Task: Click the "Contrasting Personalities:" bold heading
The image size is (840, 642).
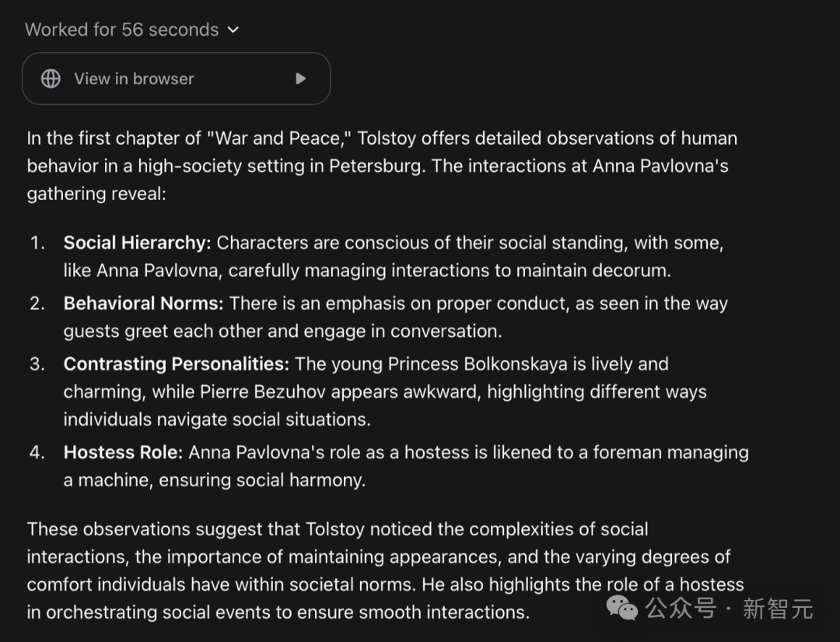Action: (x=176, y=363)
